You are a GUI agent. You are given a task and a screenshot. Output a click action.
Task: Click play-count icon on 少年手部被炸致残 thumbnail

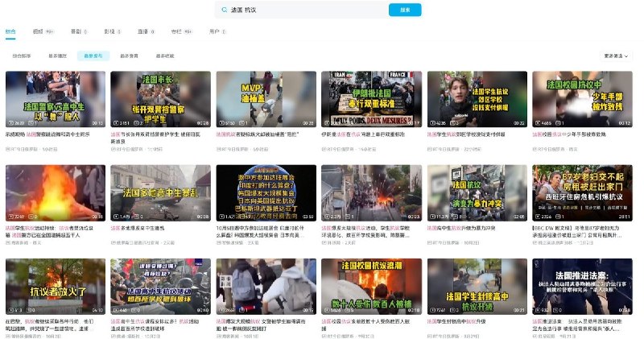(539, 123)
